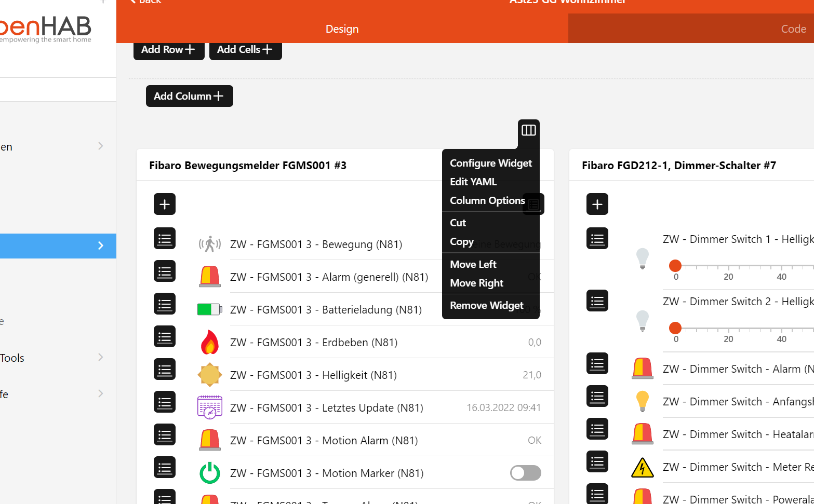Viewport: 814px width, 504px height.
Task: Choose Configure Widget from context menu
Action: click(491, 163)
